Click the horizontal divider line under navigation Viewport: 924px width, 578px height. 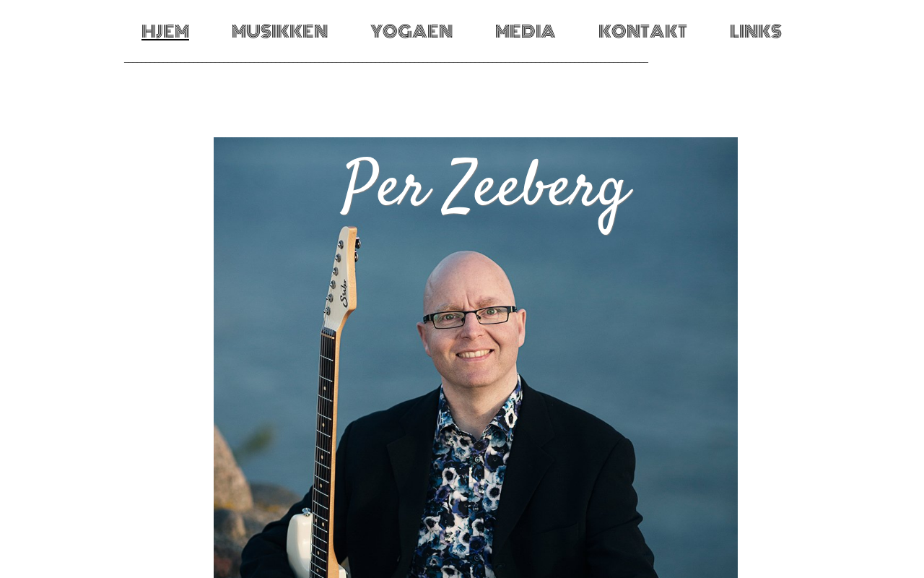click(386, 63)
